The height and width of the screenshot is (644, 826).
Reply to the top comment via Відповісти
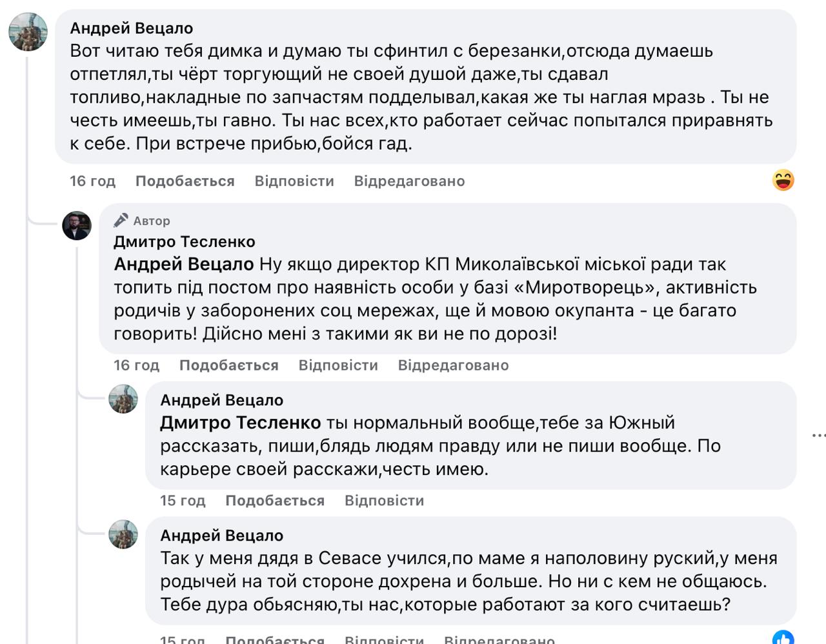(294, 181)
